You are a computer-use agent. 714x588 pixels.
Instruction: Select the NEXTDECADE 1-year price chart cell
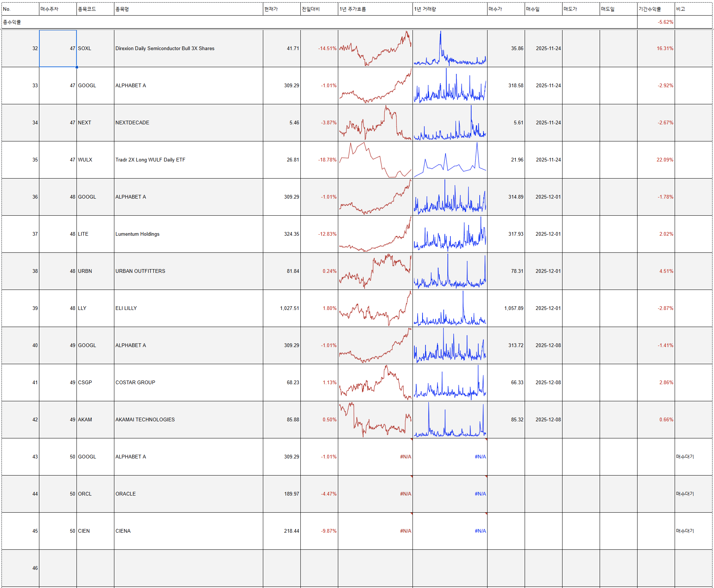click(375, 123)
